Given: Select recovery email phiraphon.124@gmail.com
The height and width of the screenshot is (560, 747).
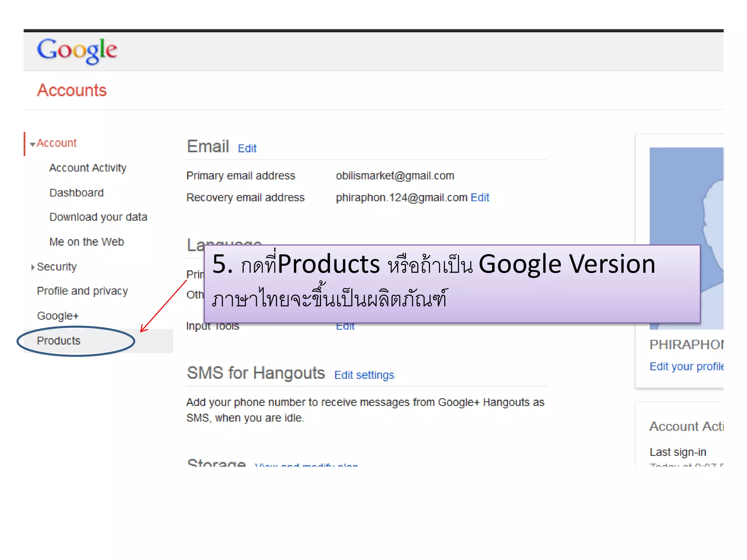Looking at the screenshot, I should pos(401,197).
